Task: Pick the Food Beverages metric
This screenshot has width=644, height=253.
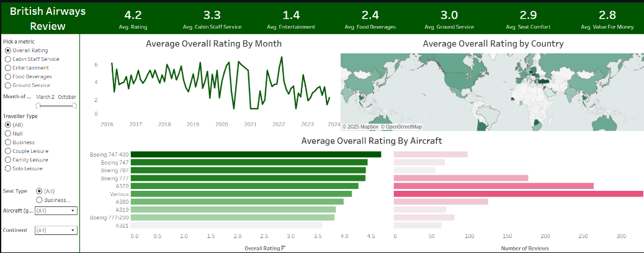Action: coord(8,76)
